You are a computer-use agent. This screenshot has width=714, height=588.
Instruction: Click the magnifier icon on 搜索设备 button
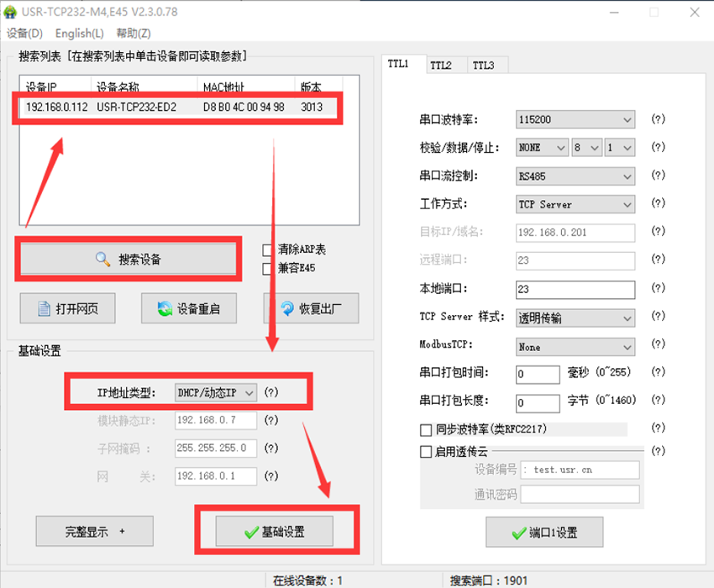pos(102,260)
